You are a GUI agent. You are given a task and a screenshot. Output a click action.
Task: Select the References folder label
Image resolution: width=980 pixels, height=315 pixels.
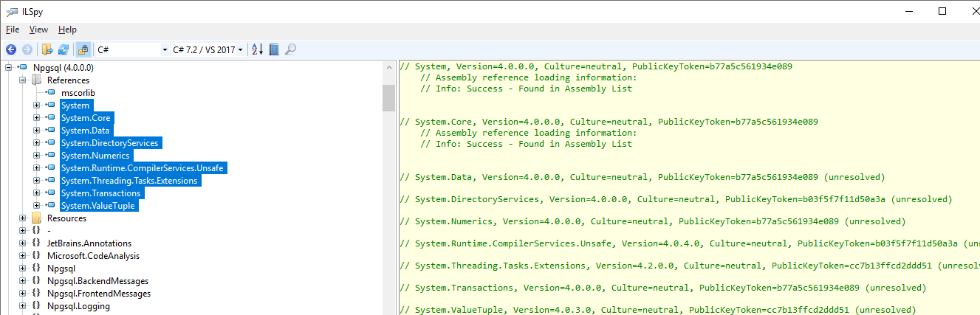(68, 80)
